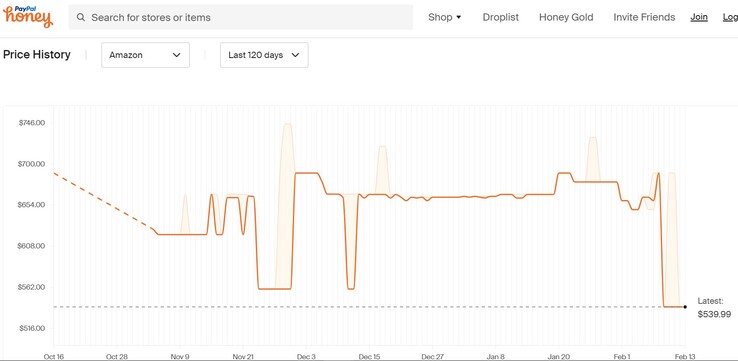Click the Nov 9 date label
This screenshot has height=361, width=738.
click(180, 357)
